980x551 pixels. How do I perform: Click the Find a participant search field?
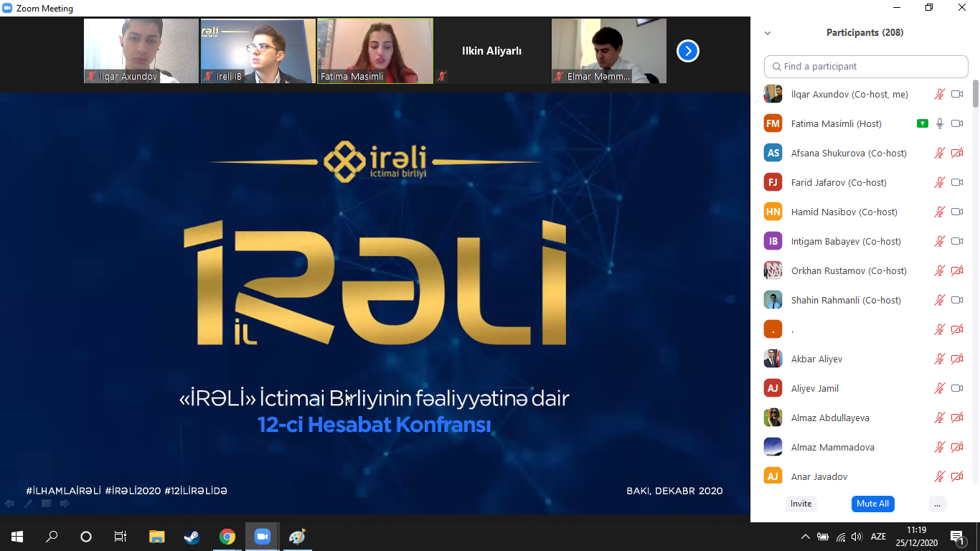click(x=866, y=67)
